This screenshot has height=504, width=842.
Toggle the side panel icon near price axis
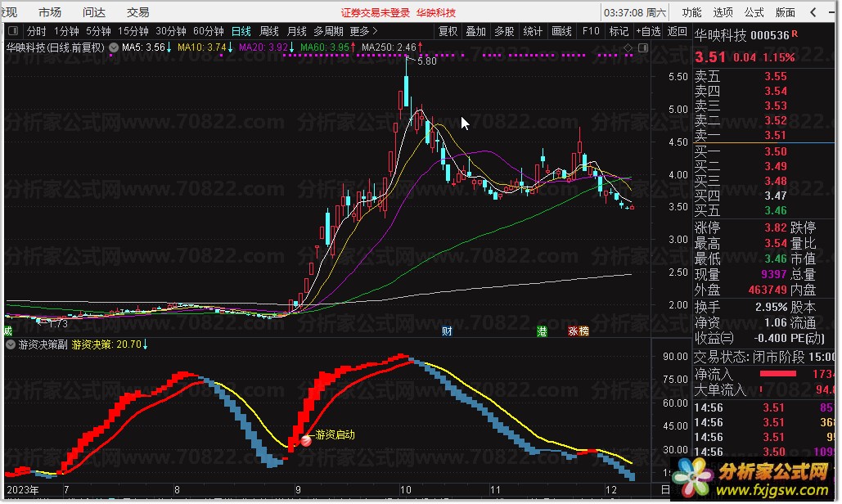click(x=643, y=47)
